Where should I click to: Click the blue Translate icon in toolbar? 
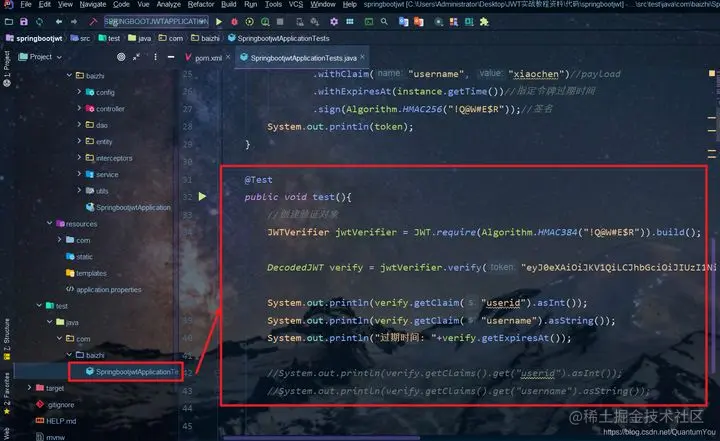point(403,22)
